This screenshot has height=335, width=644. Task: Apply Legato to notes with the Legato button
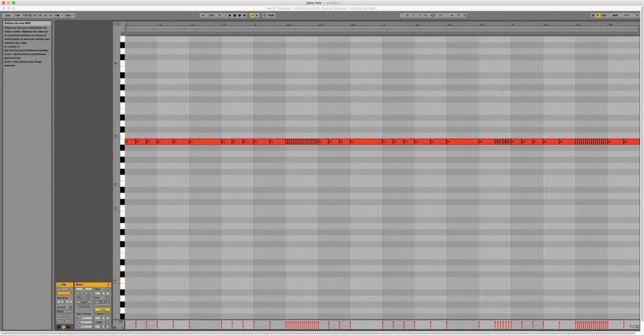(x=84, y=302)
